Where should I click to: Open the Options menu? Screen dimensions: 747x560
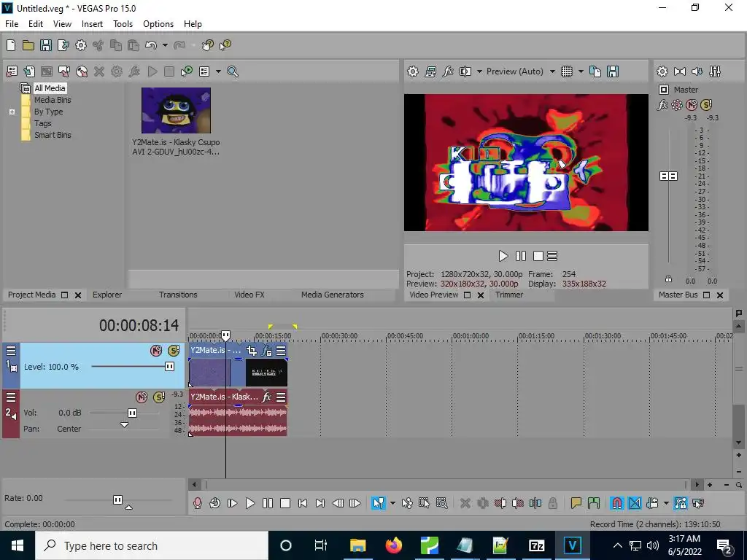coord(158,24)
